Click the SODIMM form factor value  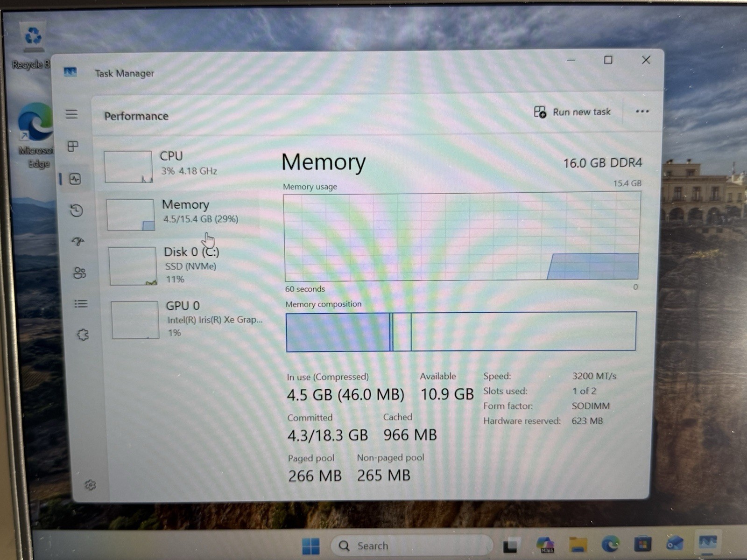(x=591, y=406)
